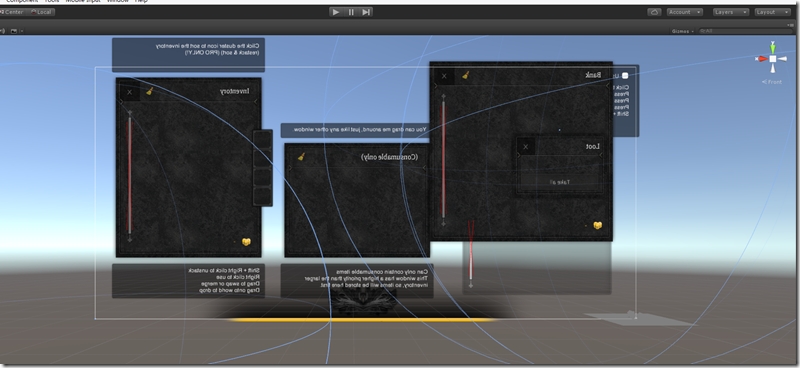
Task: Close the Bank window with its X
Action: (444, 77)
